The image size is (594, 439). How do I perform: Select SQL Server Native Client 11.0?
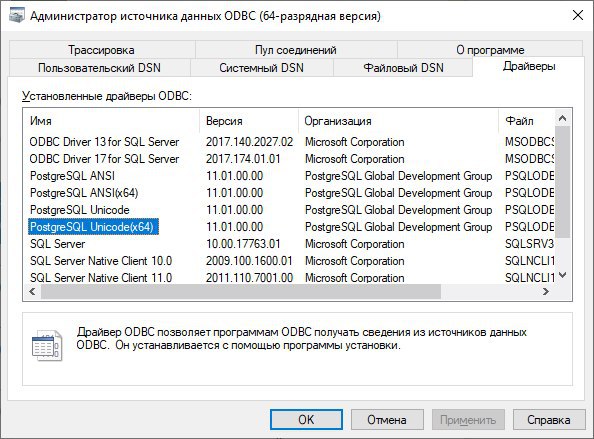101,278
